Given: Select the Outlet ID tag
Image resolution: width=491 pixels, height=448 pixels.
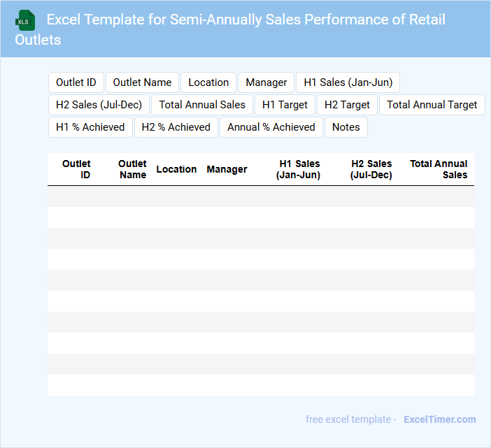Looking at the screenshot, I should (76, 82).
